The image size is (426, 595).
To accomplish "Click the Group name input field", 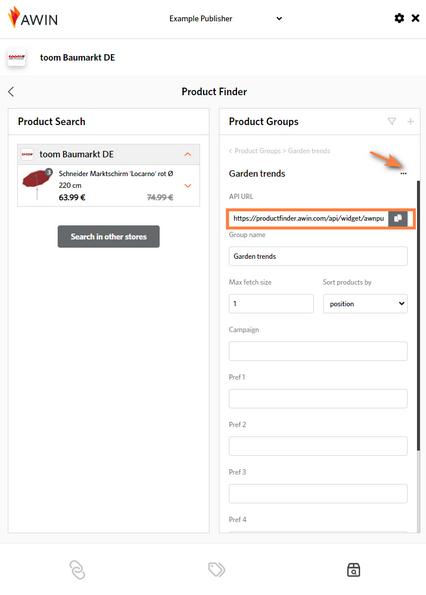I will 318,256.
